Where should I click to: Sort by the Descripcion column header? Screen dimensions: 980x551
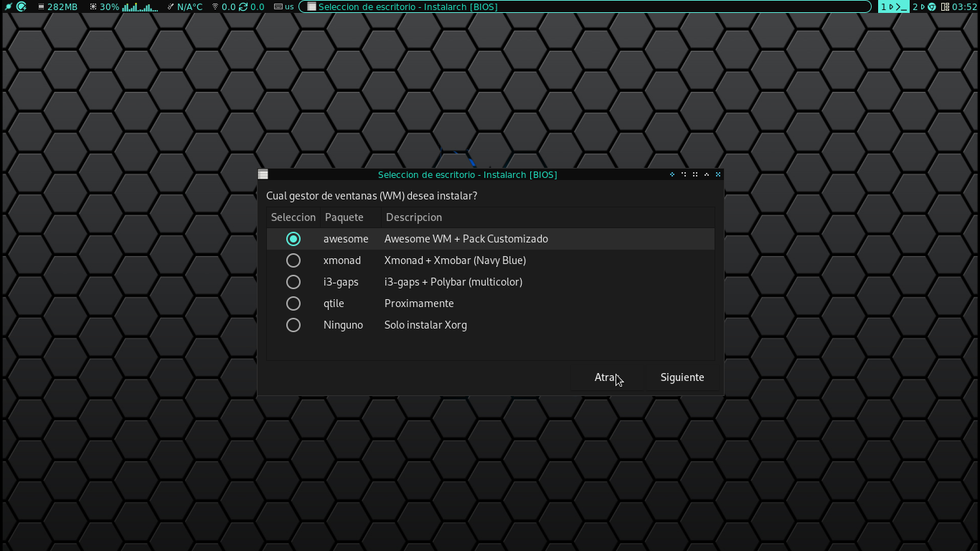548,217
